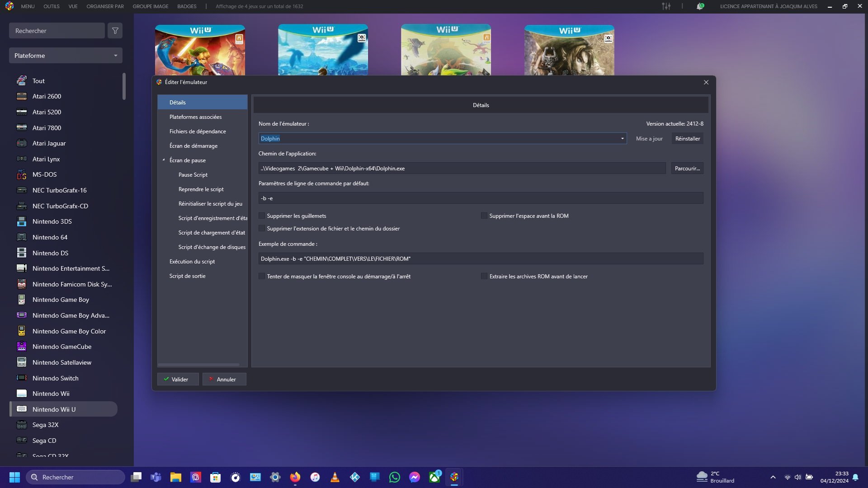Image resolution: width=868 pixels, height=488 pixels.
Task: Click the Hyrule Warriors Wii U cover
Action: (x=200, y=50)
